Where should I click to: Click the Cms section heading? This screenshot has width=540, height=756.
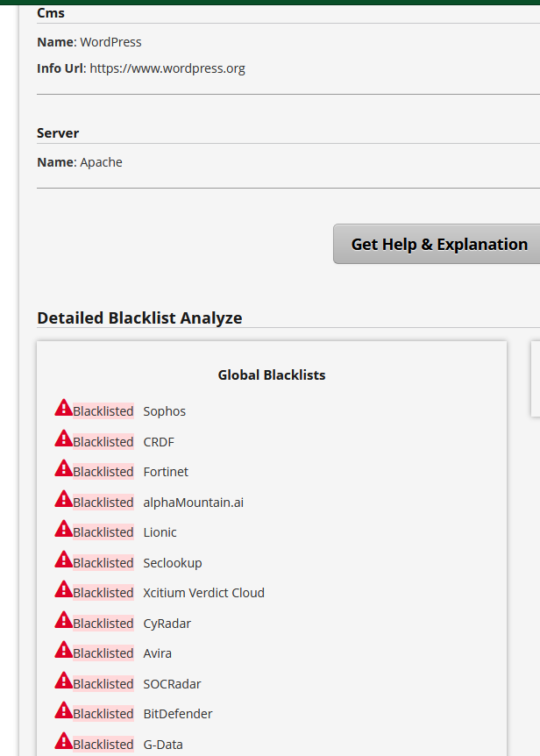[x=51, y=13]
